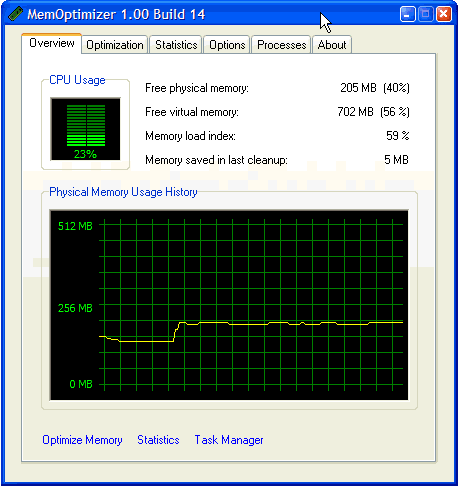Click the Memory load index value
The image size is (458, 486).
pos(398,136)
